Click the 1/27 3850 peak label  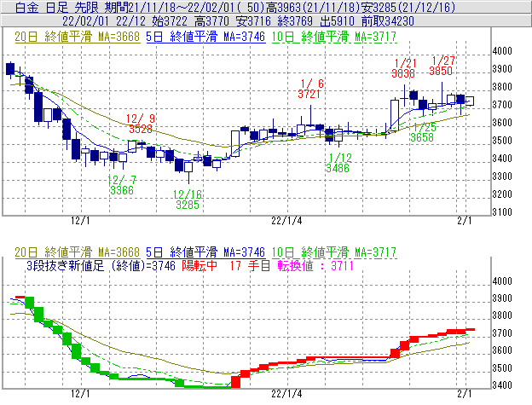(442, 66)
